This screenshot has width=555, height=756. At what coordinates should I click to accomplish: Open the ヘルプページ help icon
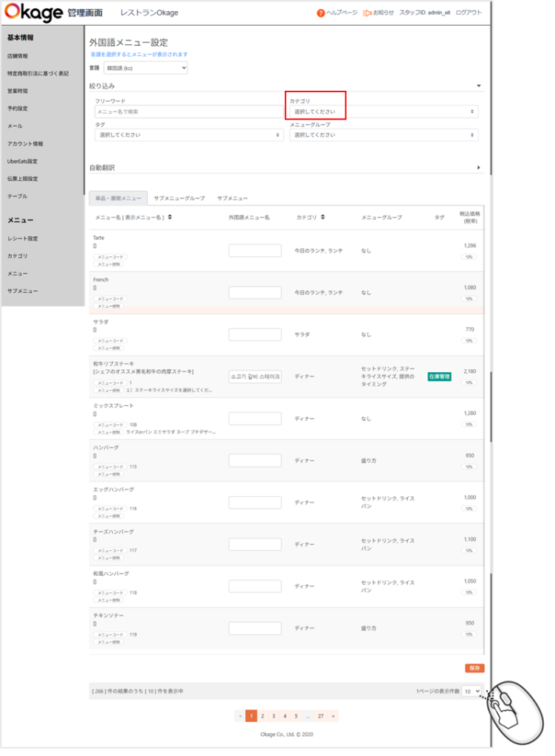coord(321,13)
